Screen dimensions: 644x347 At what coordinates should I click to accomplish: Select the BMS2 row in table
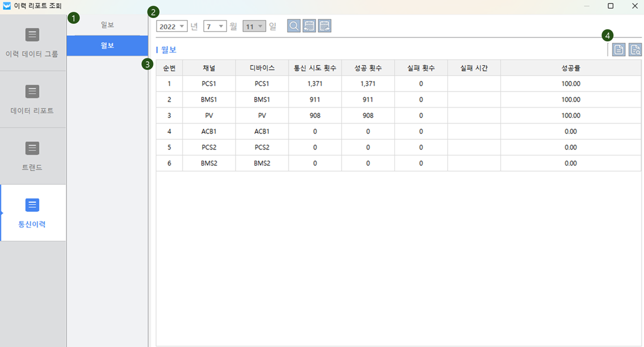(209, 163)
